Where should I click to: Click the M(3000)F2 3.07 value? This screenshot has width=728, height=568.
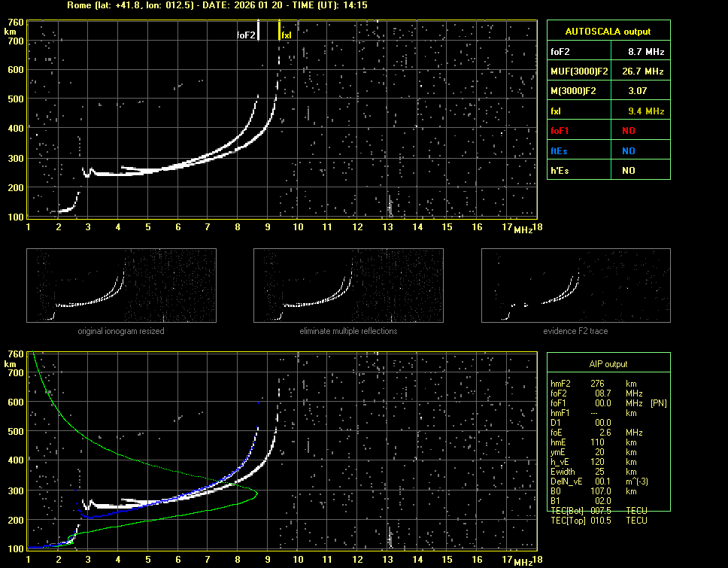(x=639, y=91)
